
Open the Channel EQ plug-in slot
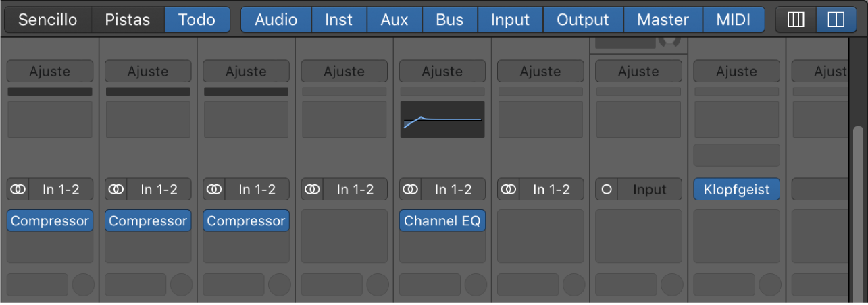pos(442,221)
